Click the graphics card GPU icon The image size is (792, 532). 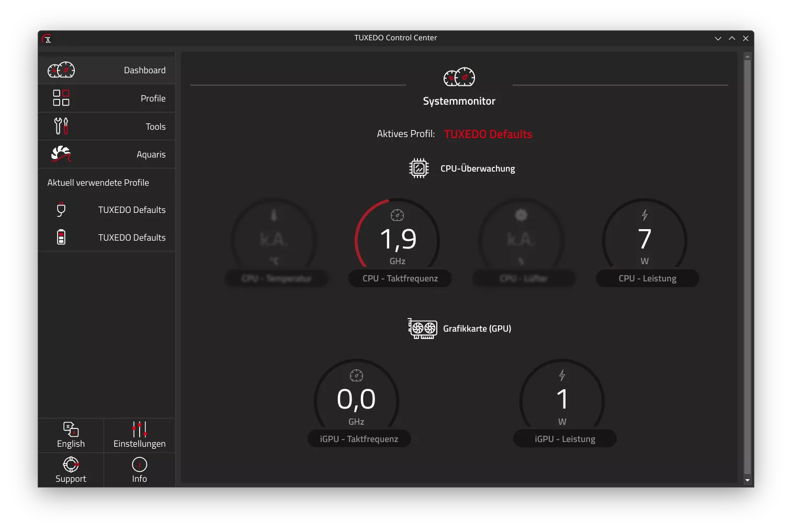point(422,329)
